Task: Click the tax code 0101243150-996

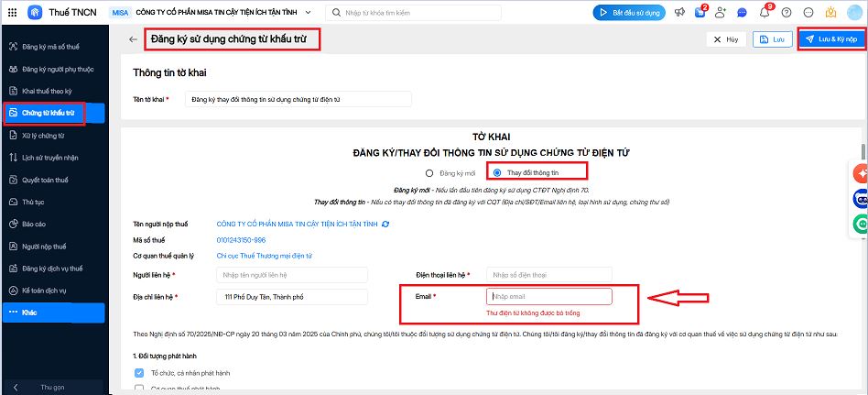Action: (x=241, y=240)
